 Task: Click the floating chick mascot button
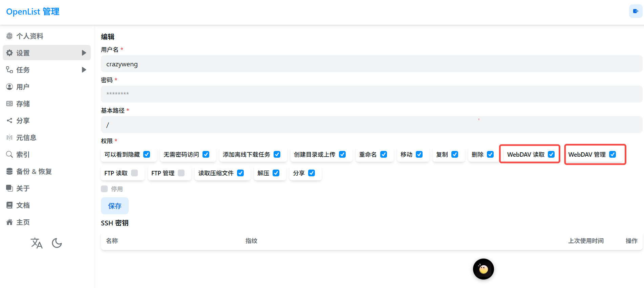pyautogui.click(x=483, y=269)
